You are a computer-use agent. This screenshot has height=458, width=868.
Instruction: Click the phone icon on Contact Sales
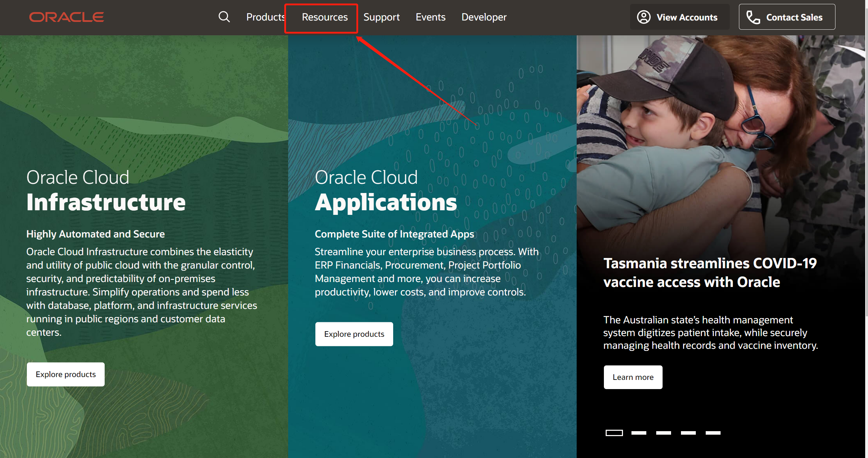tap(753, 17)
